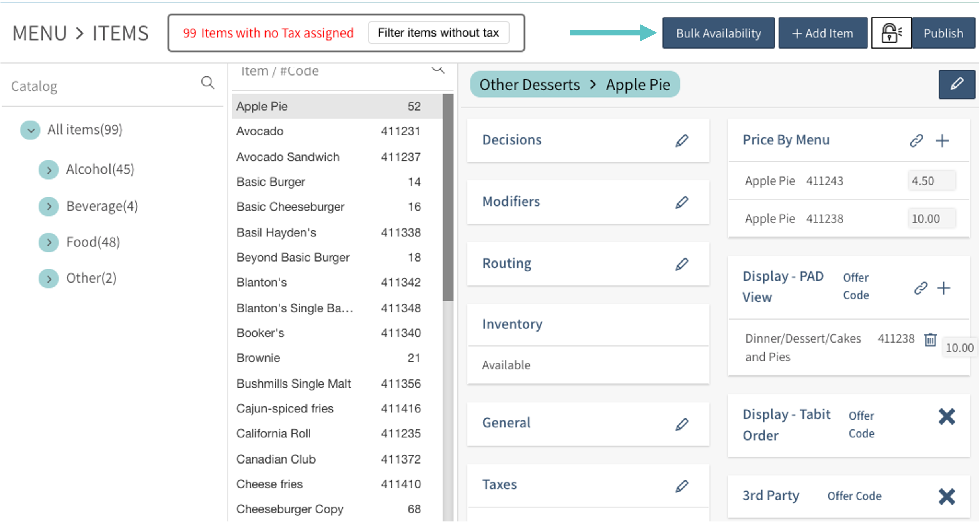
Task: Click Filter items without tax button
Action: 438,33
